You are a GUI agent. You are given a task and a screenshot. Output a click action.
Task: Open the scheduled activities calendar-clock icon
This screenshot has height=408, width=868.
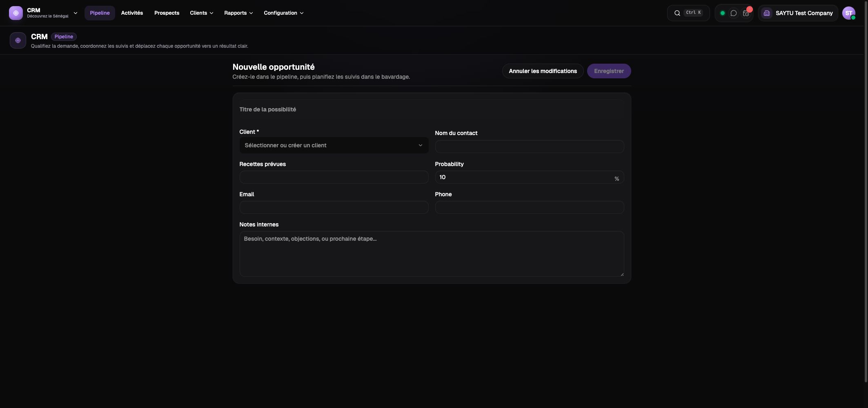746,13
